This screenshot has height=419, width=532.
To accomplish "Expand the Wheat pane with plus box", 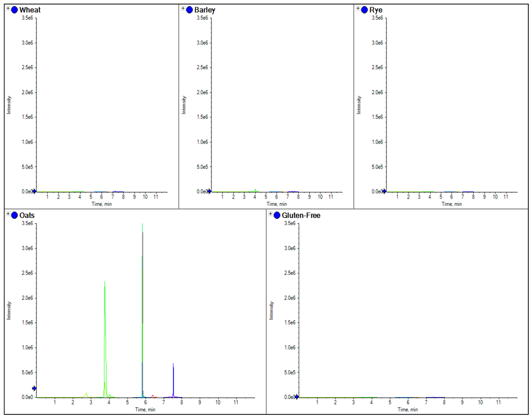I will coord(8,9).
